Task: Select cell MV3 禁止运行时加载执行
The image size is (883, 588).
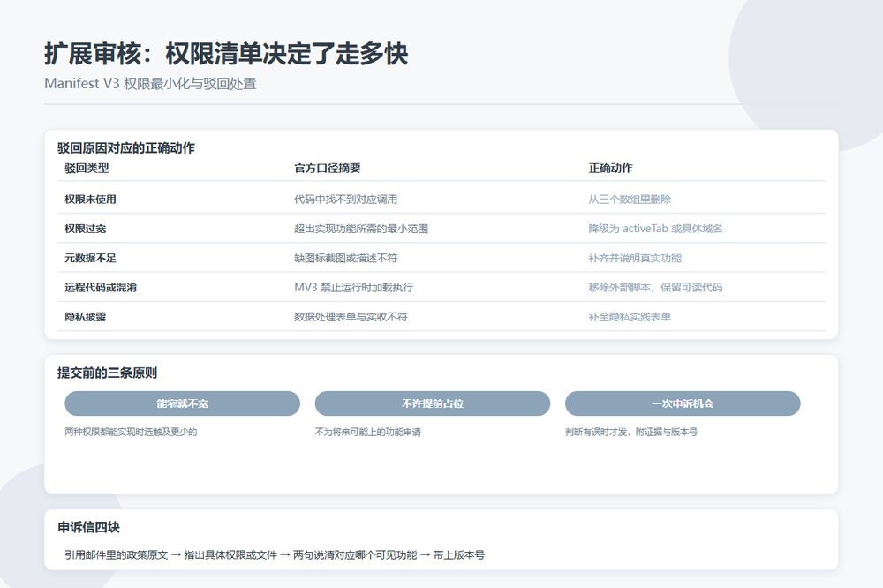Action: [x=353, y=287]
